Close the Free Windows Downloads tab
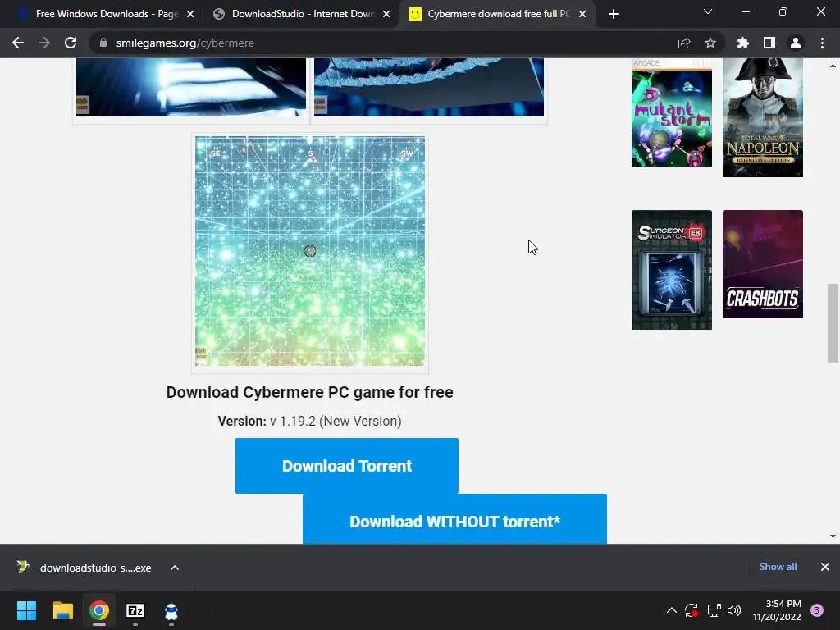The image size is (840, 630). click(x=190, y=15)
